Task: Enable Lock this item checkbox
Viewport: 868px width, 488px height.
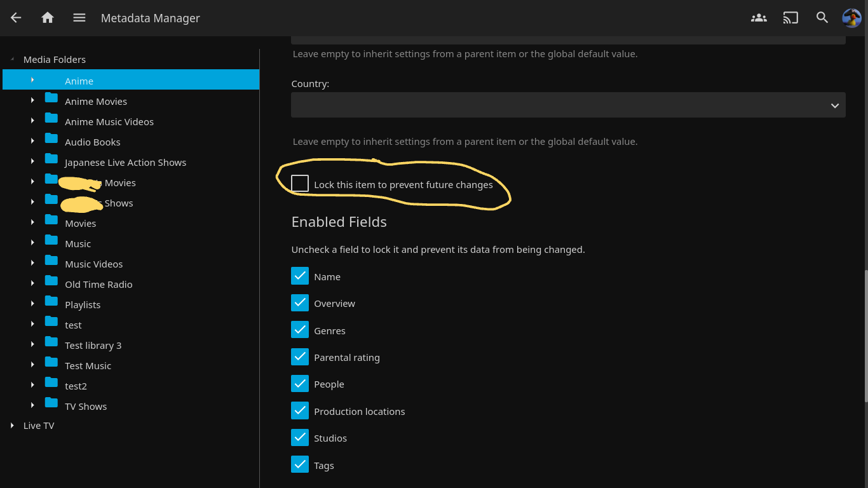Action: 300,184
